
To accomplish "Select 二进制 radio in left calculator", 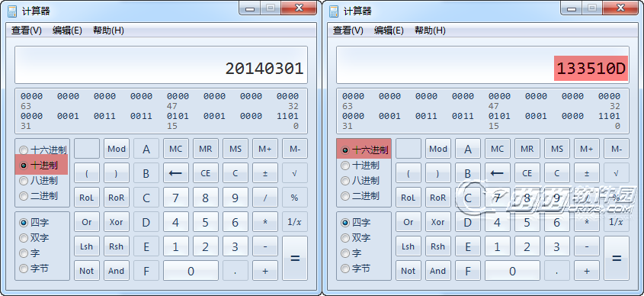I will tap(39, 196).
